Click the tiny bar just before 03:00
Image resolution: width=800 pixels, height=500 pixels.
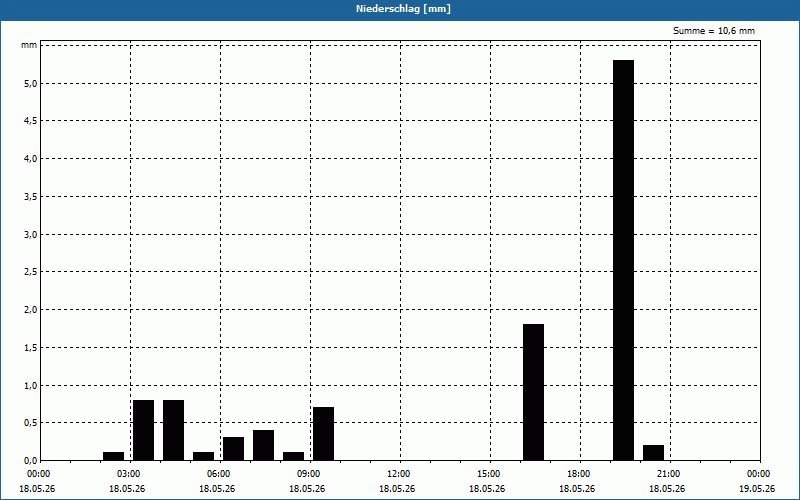tap(113, 456)
